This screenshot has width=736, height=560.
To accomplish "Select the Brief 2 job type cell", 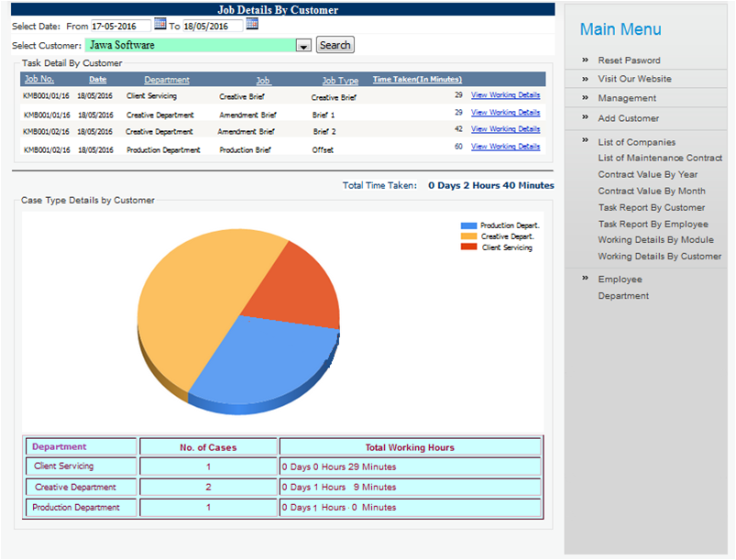I will click(x=324, y=132).
